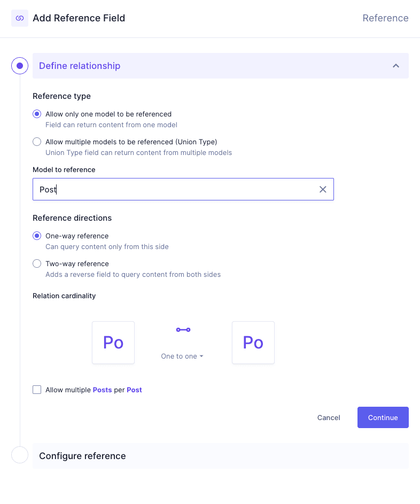The image size is (420, 504).
Task: Select Allow only one model radio
Action: [37, 114]
